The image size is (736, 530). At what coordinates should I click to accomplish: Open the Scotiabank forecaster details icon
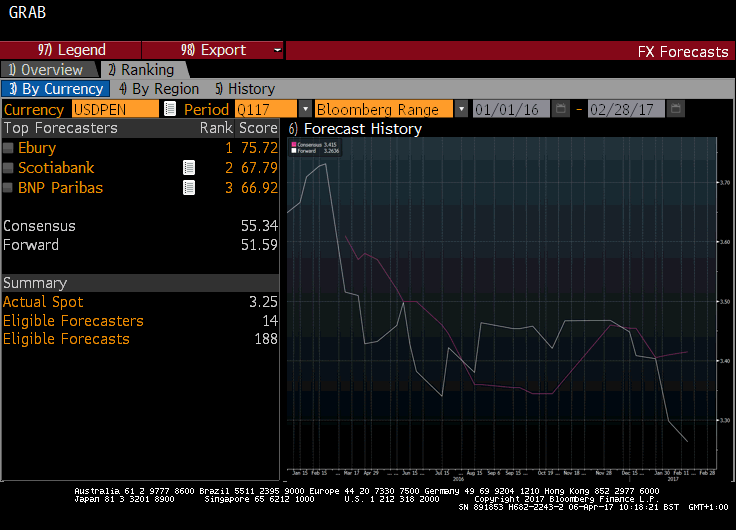pos(189,168)
